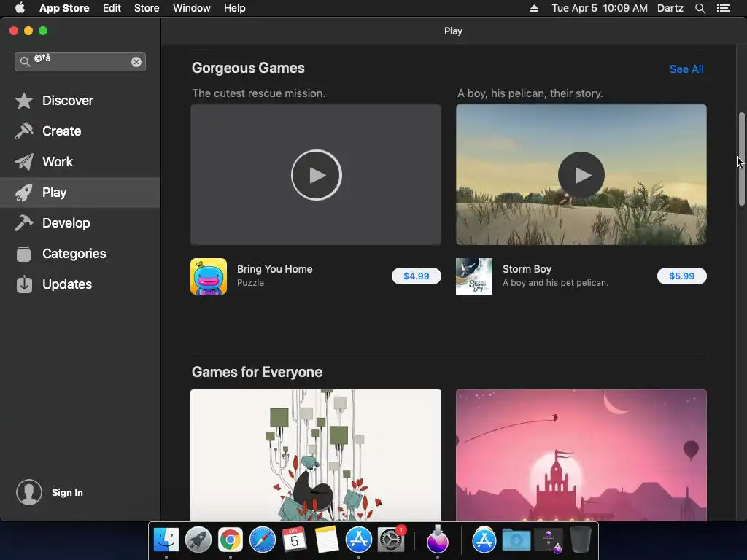Open the Store menu
747x560 pixels.
pos(147,8)
